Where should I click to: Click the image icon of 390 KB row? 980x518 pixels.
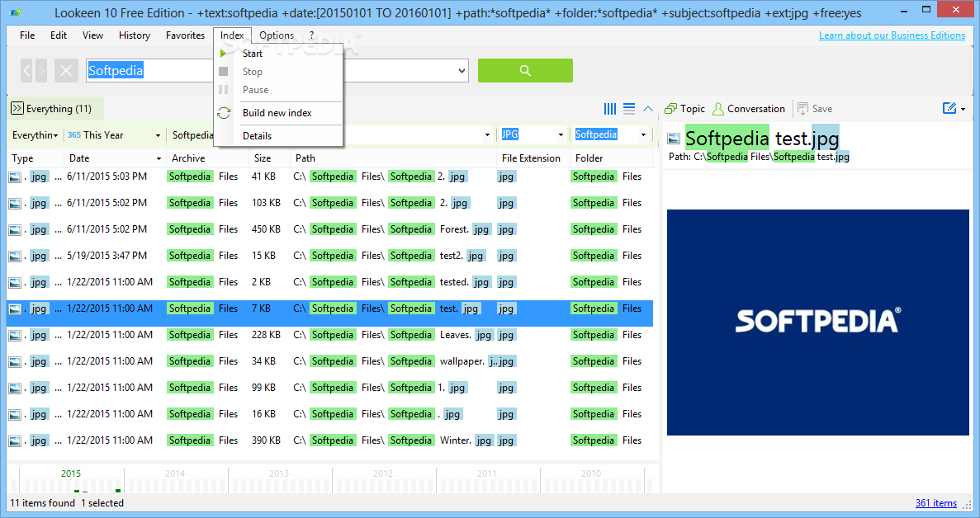click(15, 440)
